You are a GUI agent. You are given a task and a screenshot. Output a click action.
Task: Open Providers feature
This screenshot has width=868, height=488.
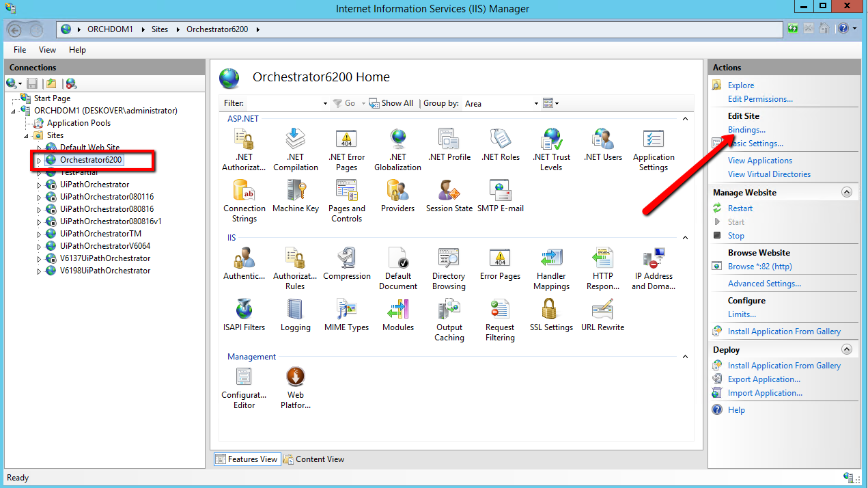click(397, 196)
